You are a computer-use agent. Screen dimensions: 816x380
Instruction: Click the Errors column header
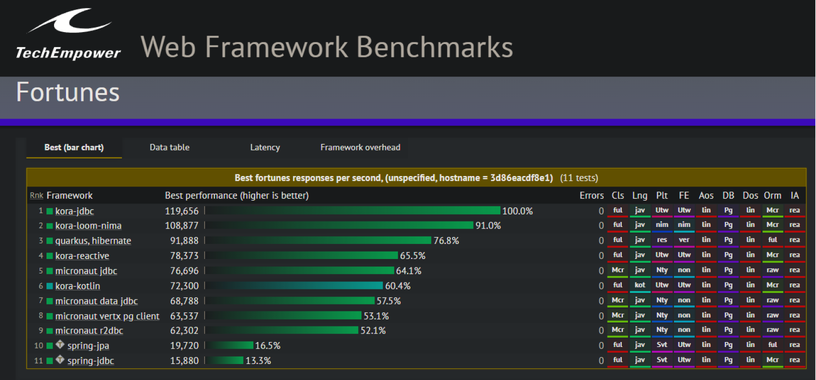(592, 196)
